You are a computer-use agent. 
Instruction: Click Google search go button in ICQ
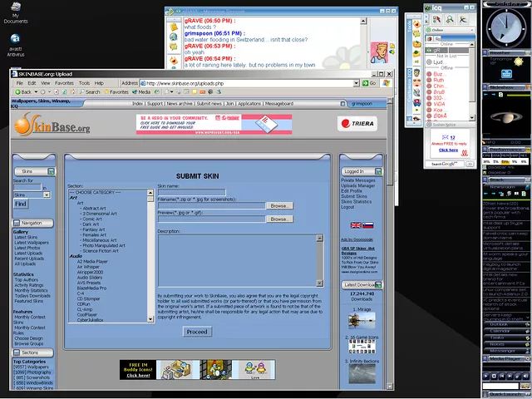(x=470, y=165)
